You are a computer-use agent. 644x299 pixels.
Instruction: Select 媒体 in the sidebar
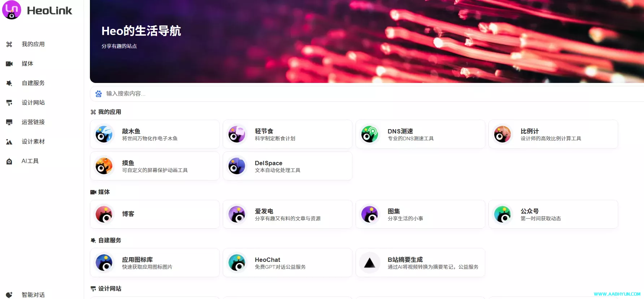(x=27, y=63)
